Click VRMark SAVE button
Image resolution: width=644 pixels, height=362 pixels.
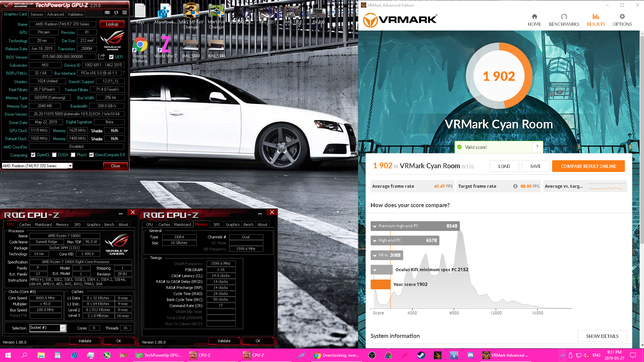[x=535, y=166]
